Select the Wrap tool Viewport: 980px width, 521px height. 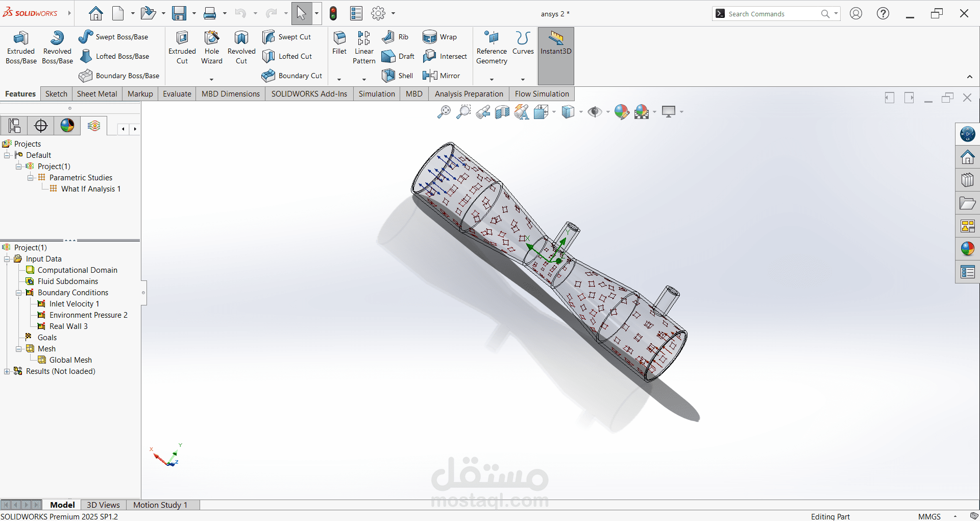pyautogui.click(x=439, y=37)
